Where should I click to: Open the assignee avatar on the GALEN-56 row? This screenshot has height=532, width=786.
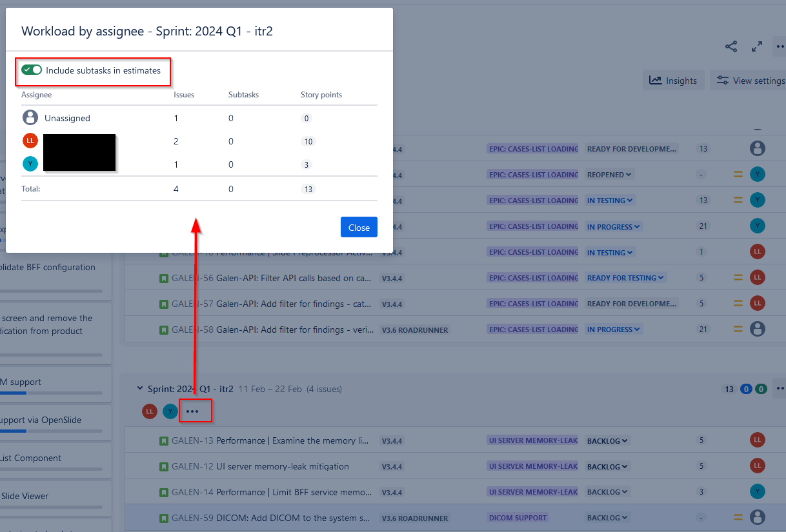tap(758, 278)
